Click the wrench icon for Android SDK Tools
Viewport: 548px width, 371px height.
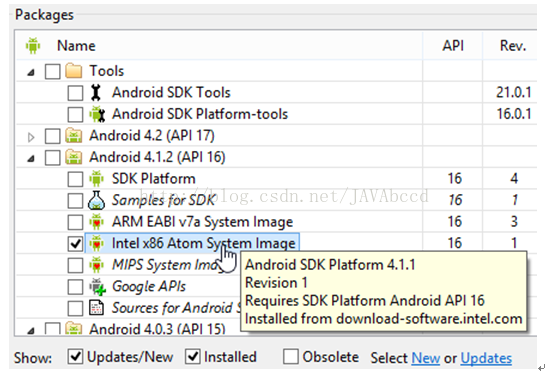(x=96, y=93)
